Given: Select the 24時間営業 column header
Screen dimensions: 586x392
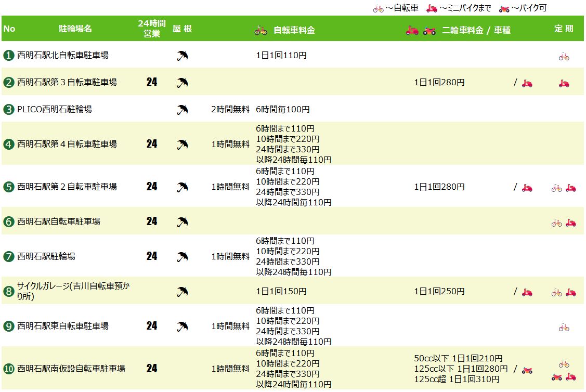Looking at the screenshot, I should [152, 29].
